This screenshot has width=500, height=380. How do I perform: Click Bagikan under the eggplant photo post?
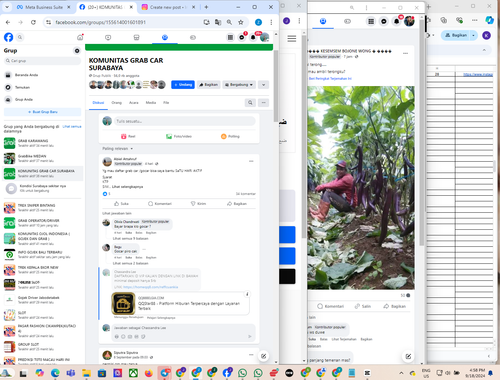pos(394,306)
